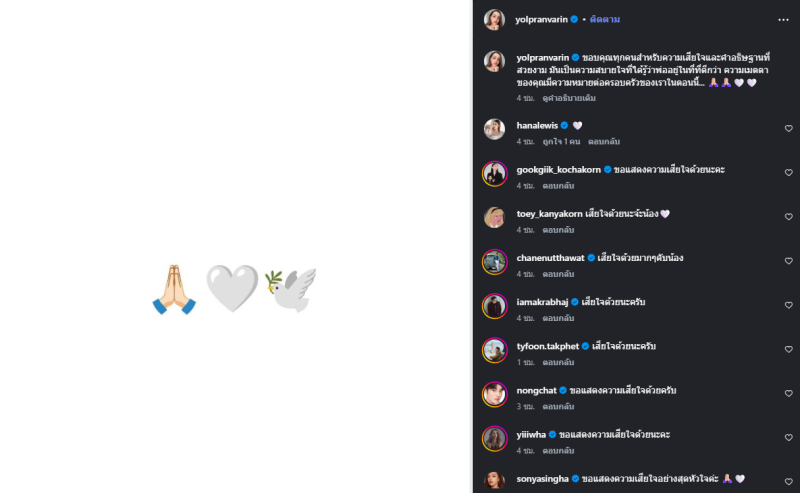The image size is (800, 493).
Task: Tap heart icon beside nongchat's comment
Action: point(788,393)
